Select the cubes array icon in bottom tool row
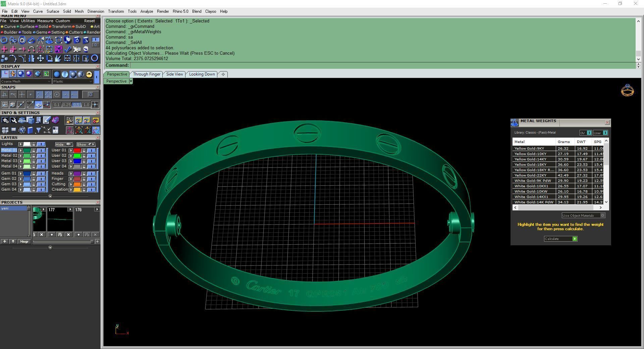The height and width of the screenshot is (349, 644). coord(4,58)
